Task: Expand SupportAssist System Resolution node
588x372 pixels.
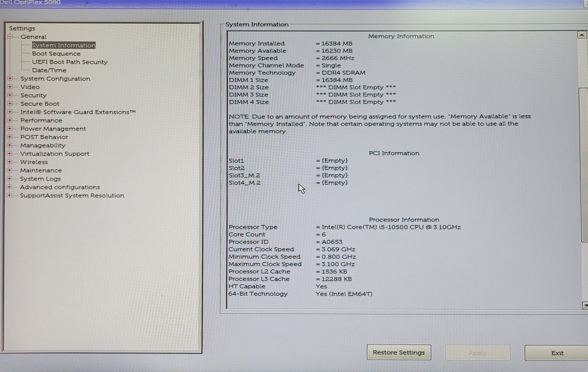Action: [10, 196]
